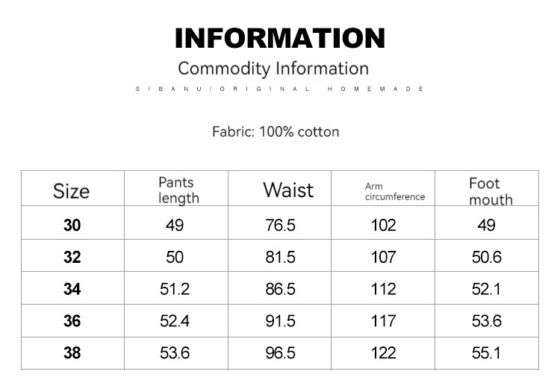Image resolution: width=560 pixels, height=392 pixels.
Task: Click the INFORMATION heading
Action: (280, 37)
